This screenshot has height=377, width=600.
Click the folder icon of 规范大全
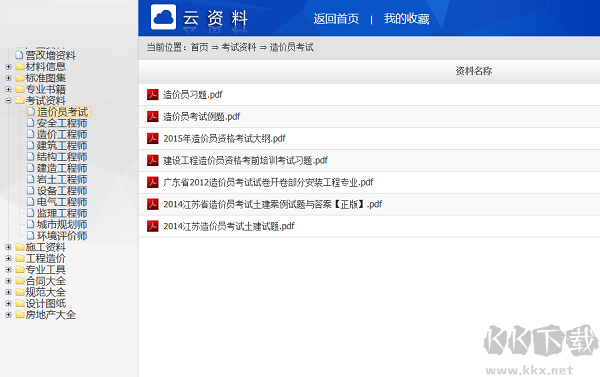coord(20,292)
